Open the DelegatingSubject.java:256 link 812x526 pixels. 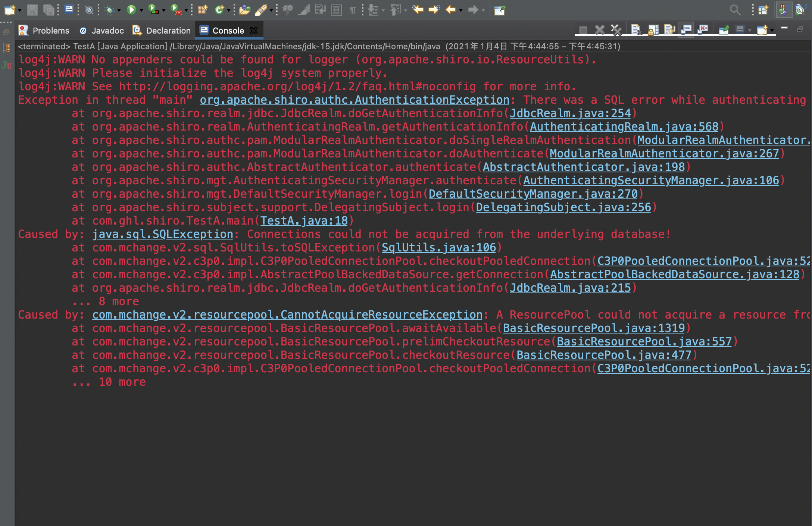pos(563,207)
